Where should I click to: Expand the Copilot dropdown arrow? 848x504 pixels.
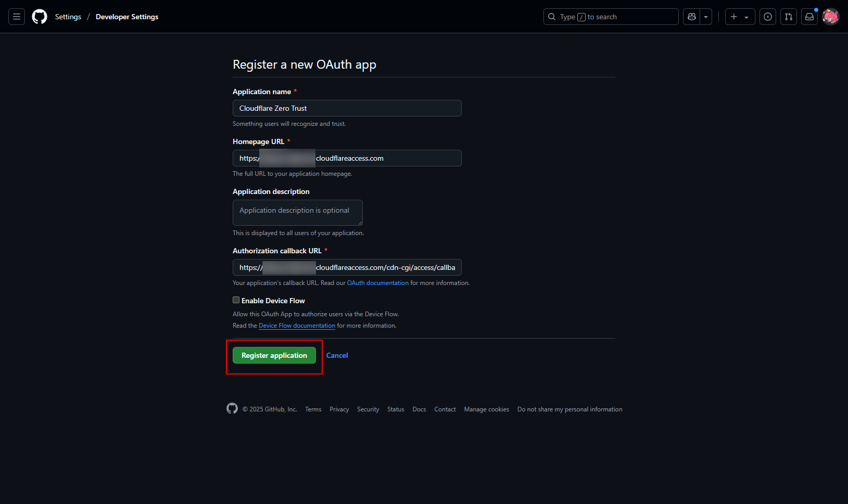click(706, 17)
